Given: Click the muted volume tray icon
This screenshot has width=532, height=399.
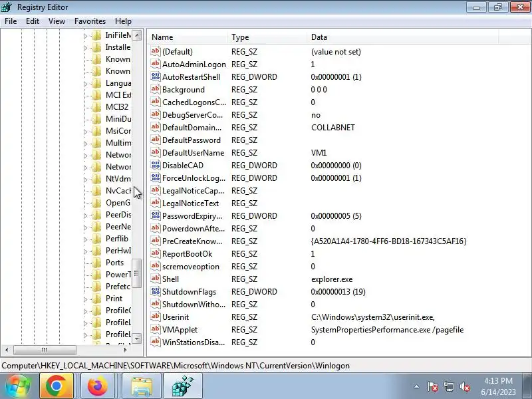Looking at the screenshot, I should coord(464,386).
